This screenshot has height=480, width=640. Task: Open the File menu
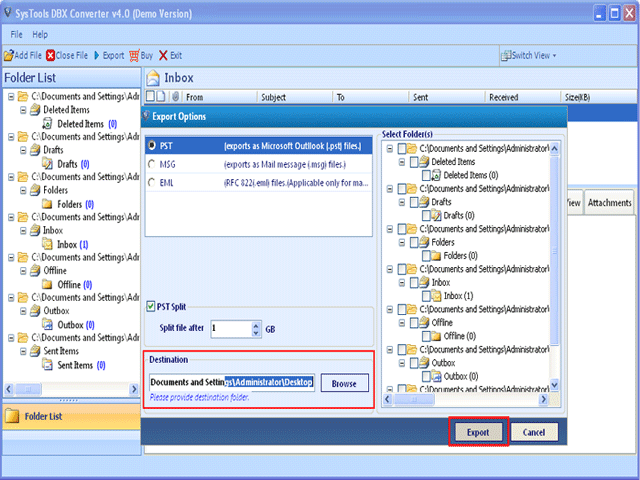click(x=17, y=34)
